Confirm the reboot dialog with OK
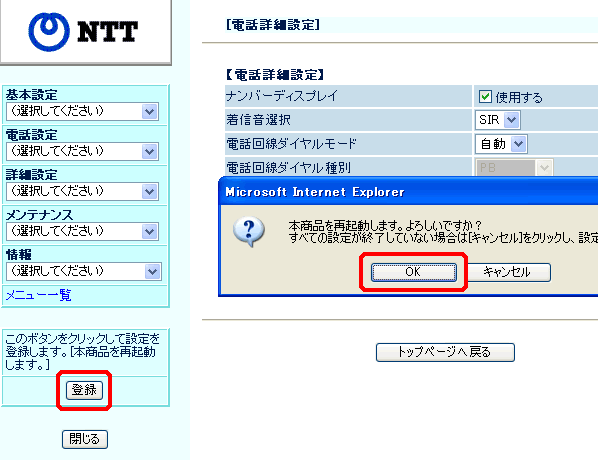598x460 pixels. (414, 272)
